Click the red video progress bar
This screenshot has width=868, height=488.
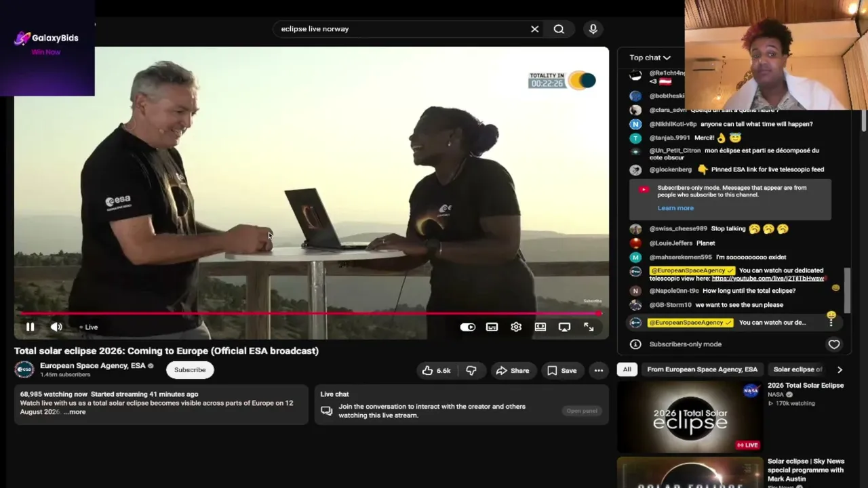(x=309, y=313)
